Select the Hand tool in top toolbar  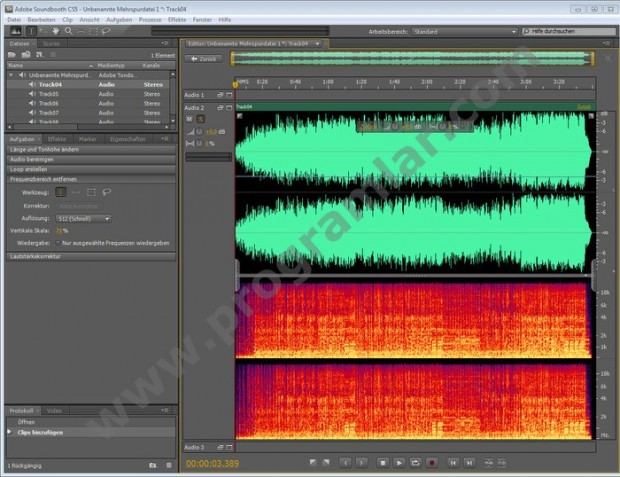click(56, 31)
